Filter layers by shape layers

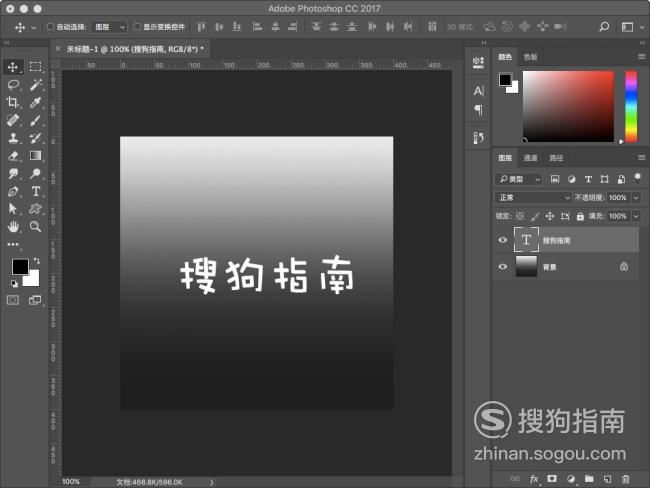tap(604, 179)
